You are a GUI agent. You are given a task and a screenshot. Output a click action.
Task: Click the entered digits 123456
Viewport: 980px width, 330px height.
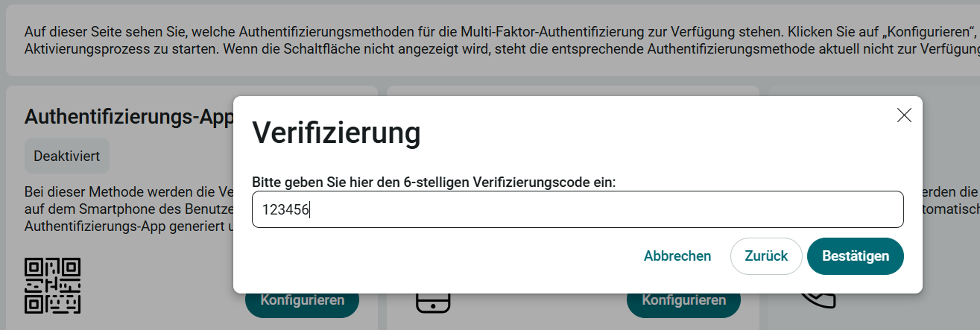tap(285, 210)
